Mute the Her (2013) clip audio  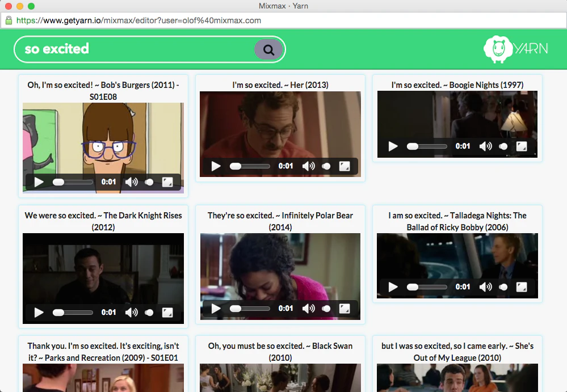pos(308,166)
